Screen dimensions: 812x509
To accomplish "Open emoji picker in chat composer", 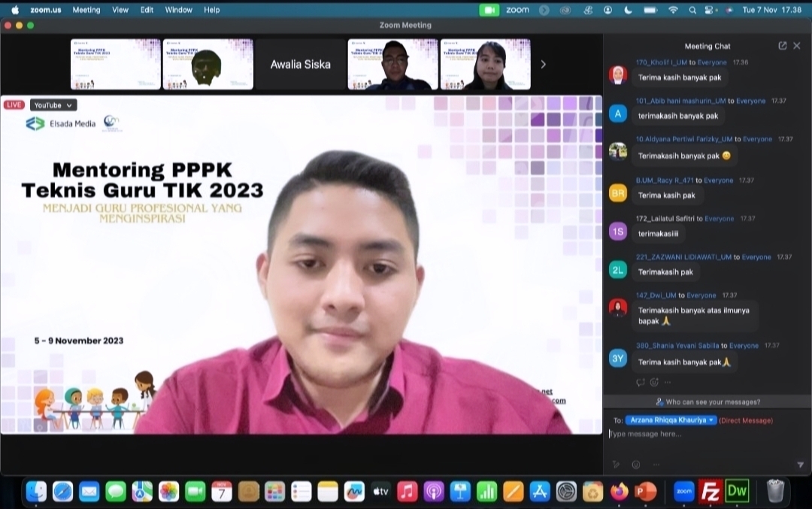I will point(636,465).
